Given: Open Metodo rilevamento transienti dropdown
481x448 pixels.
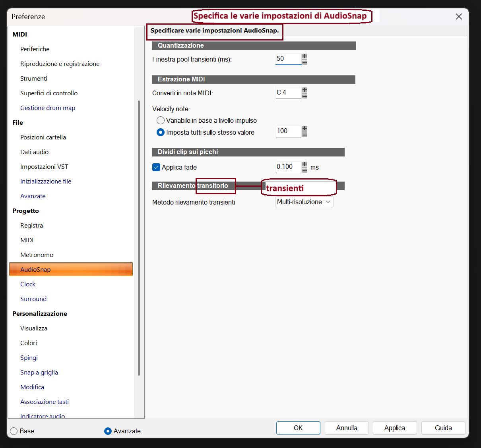Looking at the screenshot, I should (x=305, y=202).
